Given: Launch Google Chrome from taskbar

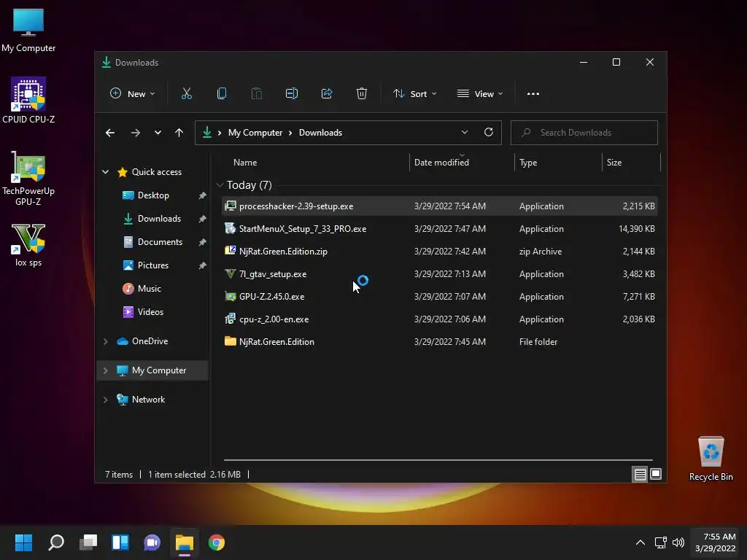Looking at the screenshot, I should coord(216,542).
